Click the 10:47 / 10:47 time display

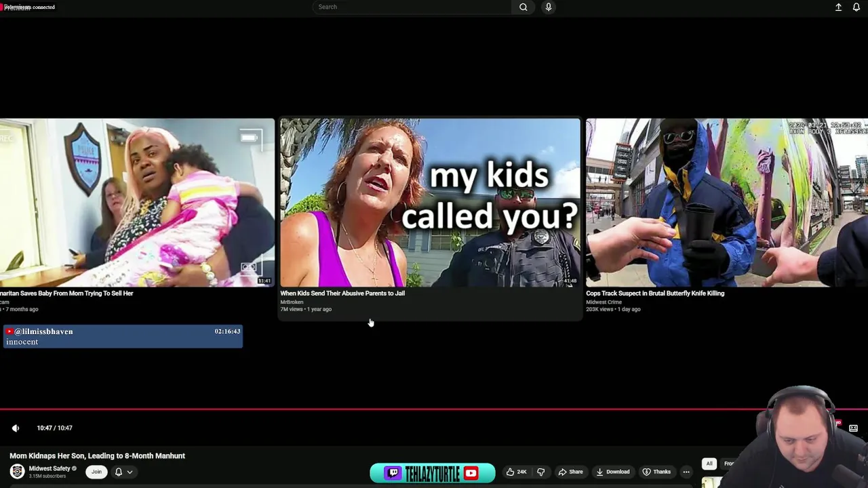(x=54, y=428)
